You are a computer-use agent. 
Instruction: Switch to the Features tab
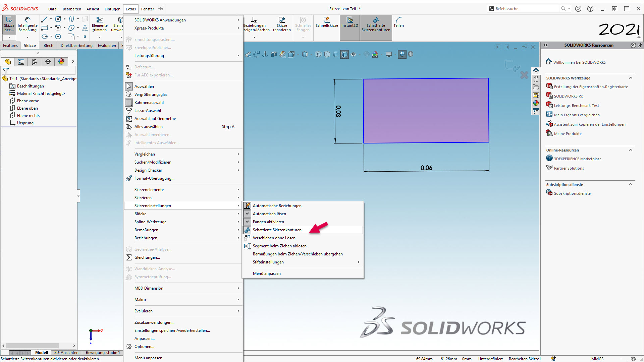10,46
